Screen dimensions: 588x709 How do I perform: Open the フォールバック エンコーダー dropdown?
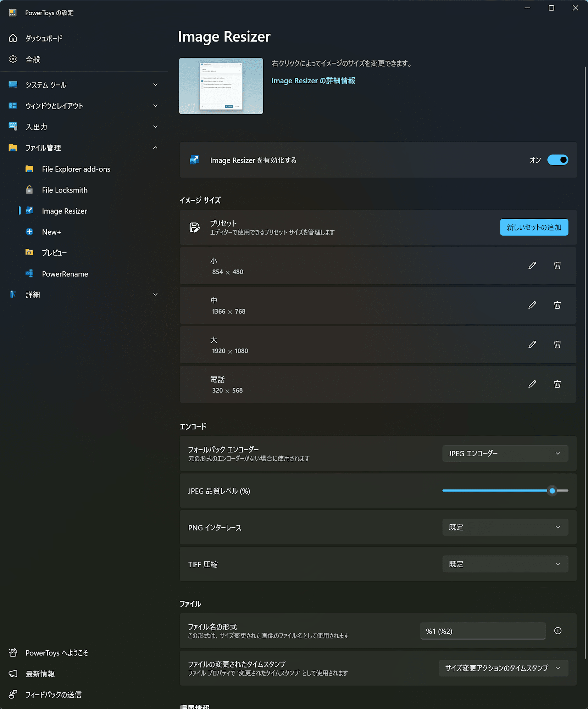505,453
